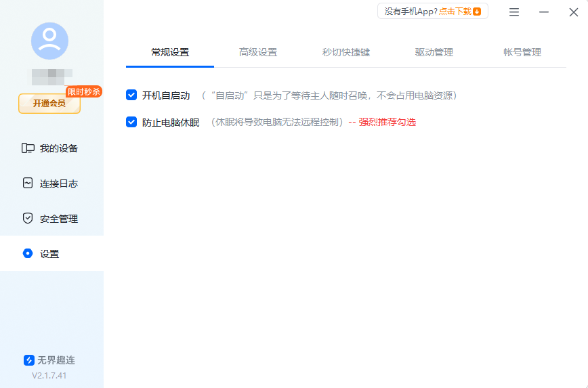The image size is (588, 388).
Task: Click the 安全管理 shield icon
Action: 28,218
